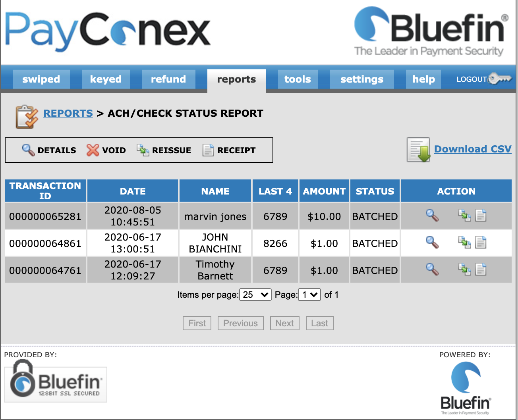Click the ACTION column header
This screenshot has height=420, width=518.
(x=456, y=191)
